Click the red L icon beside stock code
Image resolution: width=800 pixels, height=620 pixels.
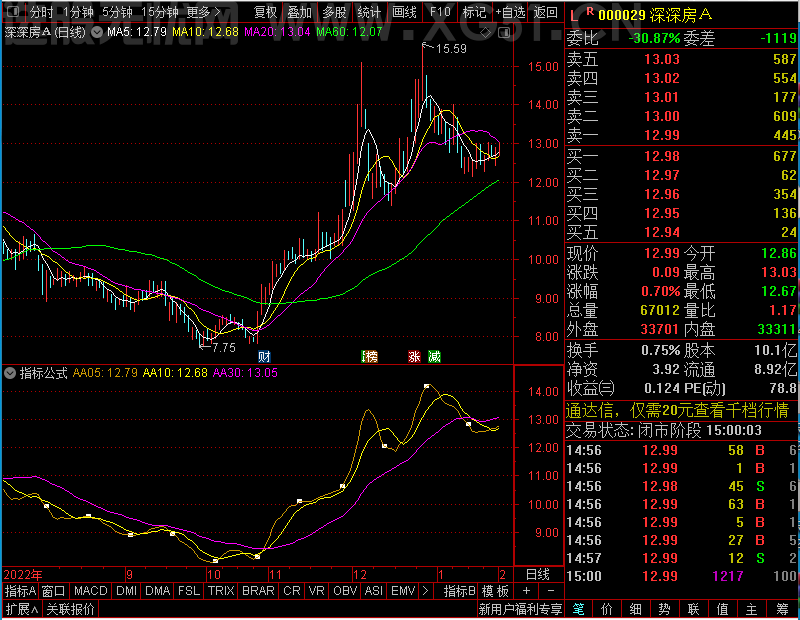(x=574, y=16)
